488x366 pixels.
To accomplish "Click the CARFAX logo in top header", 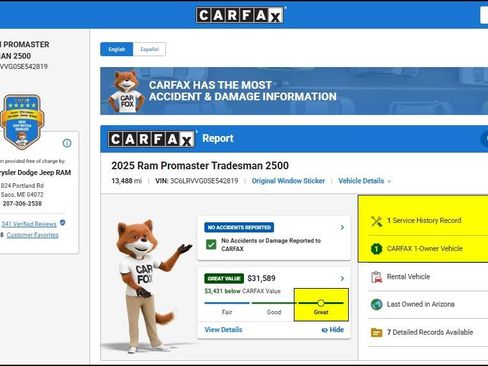I will (240, 15).
